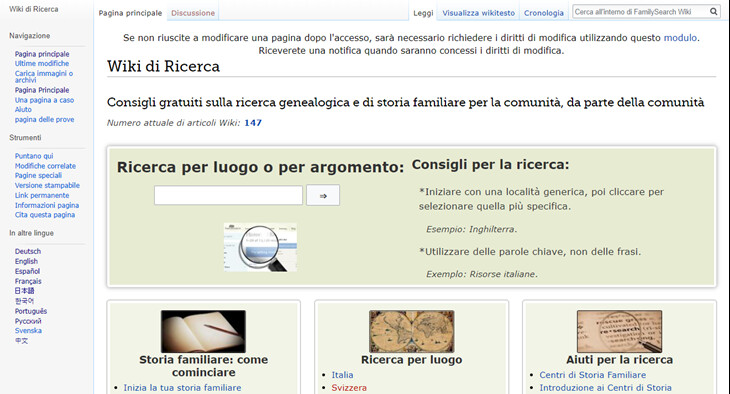Switch language to English
730x394 pixels.
pyautogui.click(x=26, y=261)
